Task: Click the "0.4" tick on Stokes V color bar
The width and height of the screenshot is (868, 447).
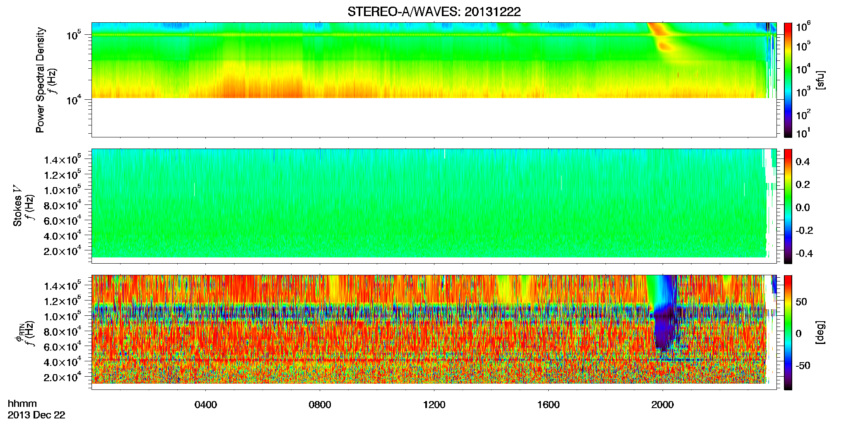Action: (803, 162)
